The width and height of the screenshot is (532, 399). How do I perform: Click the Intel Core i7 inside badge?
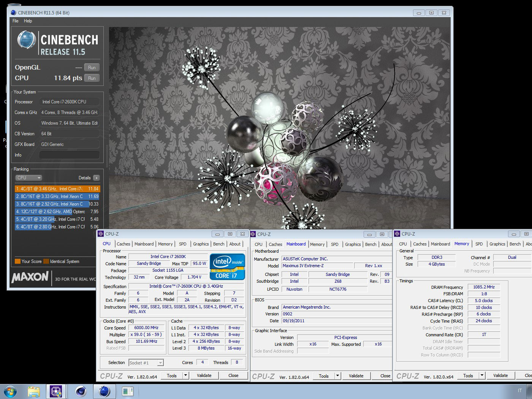[227, 266]
